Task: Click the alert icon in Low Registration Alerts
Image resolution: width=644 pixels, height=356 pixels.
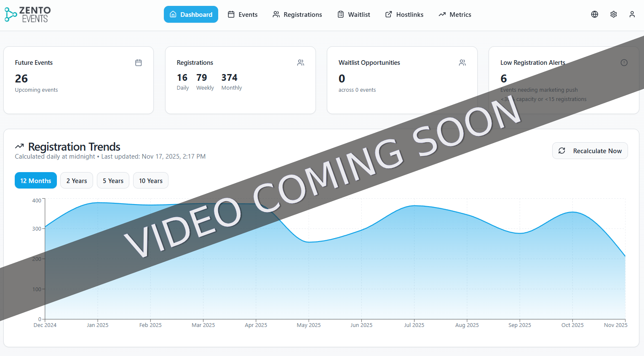Action: pos(624,63)
